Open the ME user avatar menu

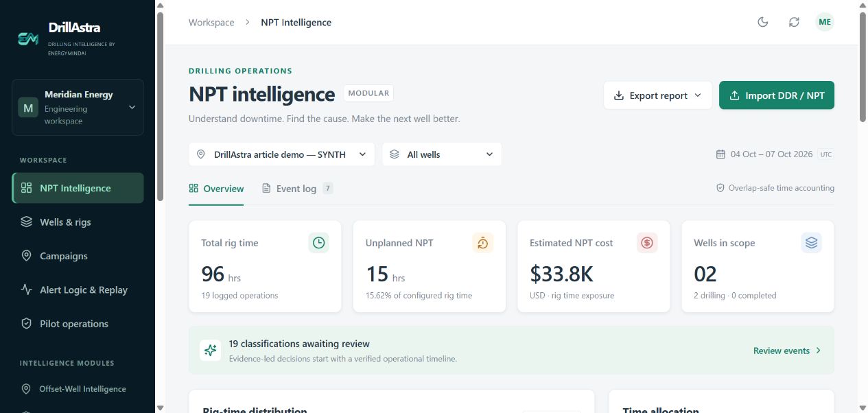(x=825, y=22)
